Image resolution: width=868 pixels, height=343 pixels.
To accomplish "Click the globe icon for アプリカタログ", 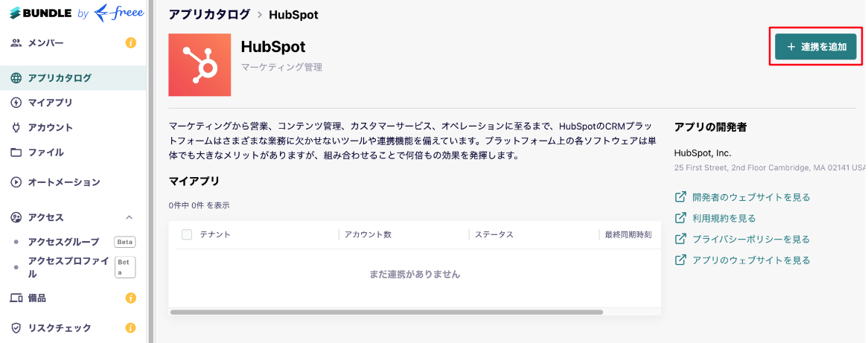I will point(16,78).
